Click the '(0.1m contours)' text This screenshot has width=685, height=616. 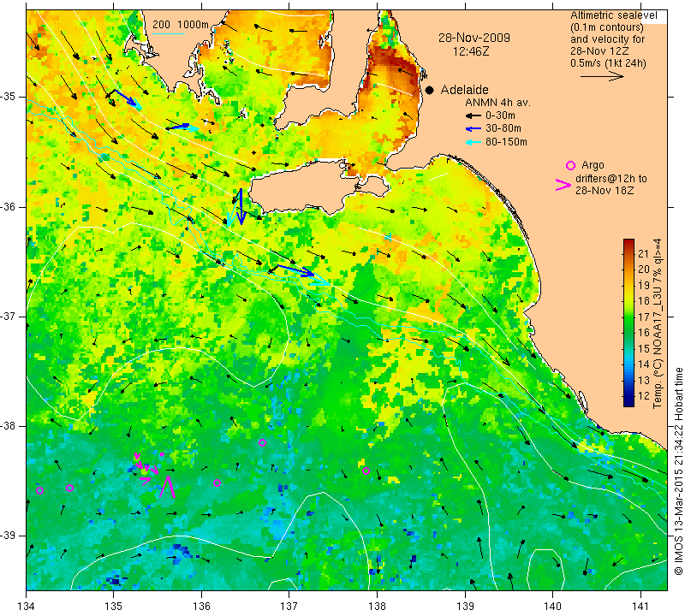tap(607, 27)
